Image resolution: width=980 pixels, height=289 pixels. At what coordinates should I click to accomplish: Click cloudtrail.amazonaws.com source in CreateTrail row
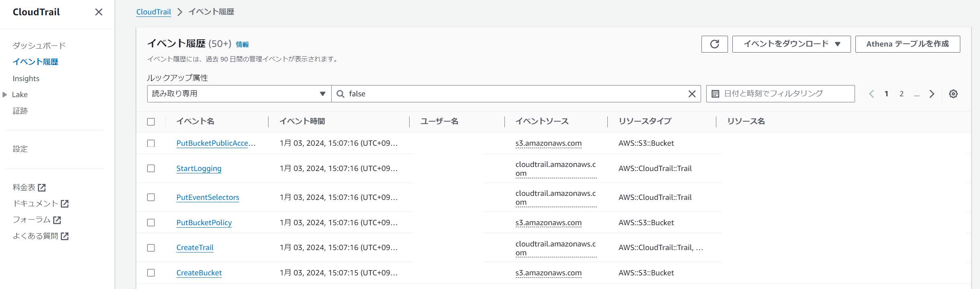(556, 248)
